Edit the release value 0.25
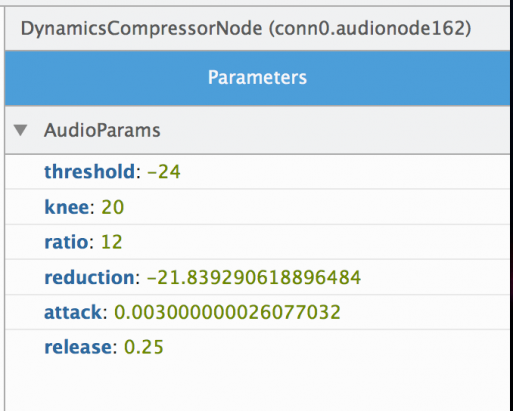 tap(144, 347)
